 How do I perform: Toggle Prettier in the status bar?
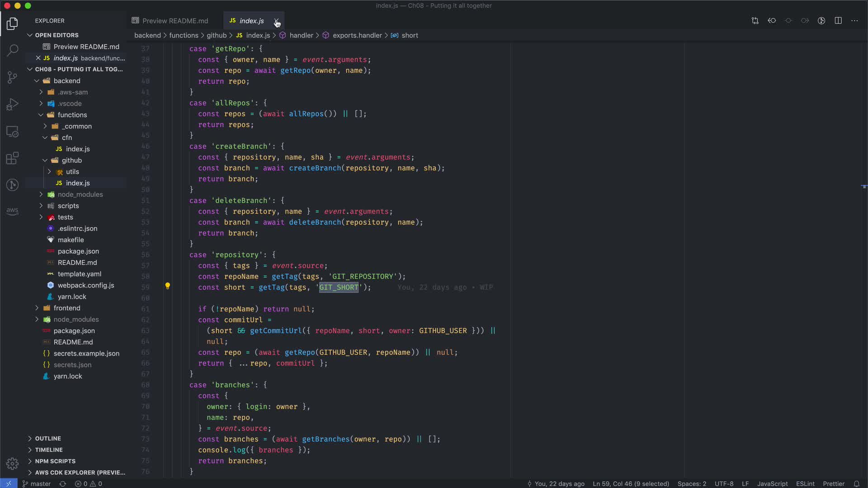(x=833, y=483)
